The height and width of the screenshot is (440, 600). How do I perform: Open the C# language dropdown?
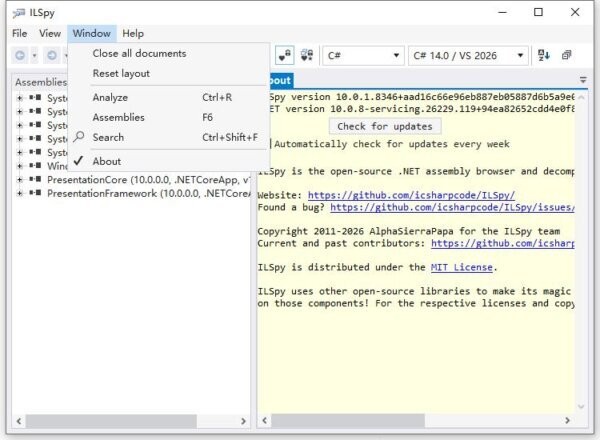(x=363, y=56)
